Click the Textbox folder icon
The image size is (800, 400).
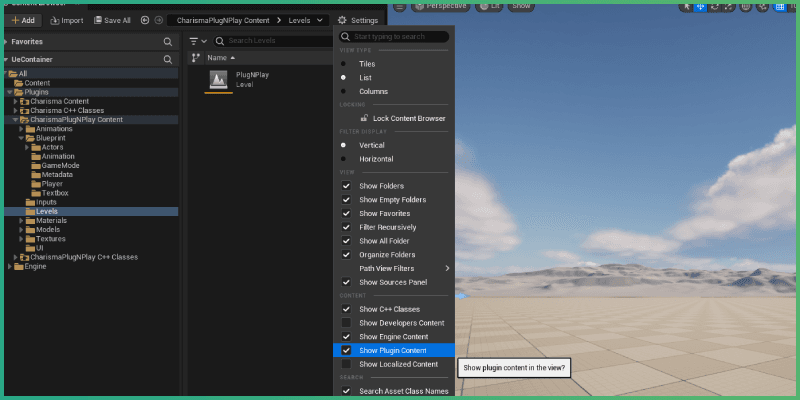pos(36,193)
